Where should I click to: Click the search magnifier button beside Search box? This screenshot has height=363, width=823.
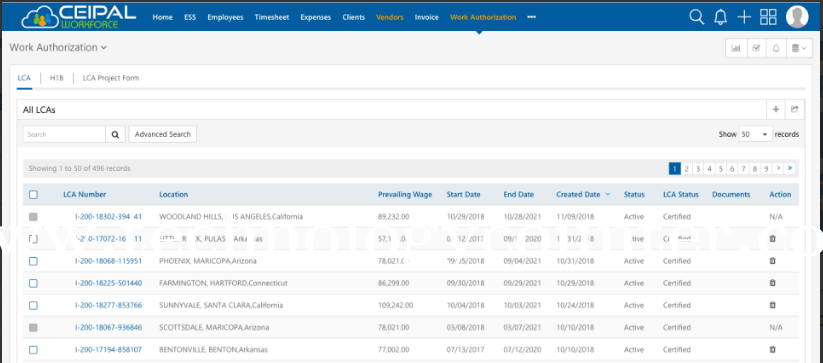[115, 134]
